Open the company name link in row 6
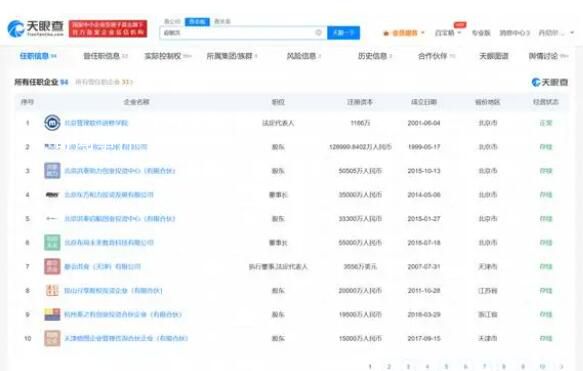The height and width of the screenshot is (371, 583). [109, 243]
